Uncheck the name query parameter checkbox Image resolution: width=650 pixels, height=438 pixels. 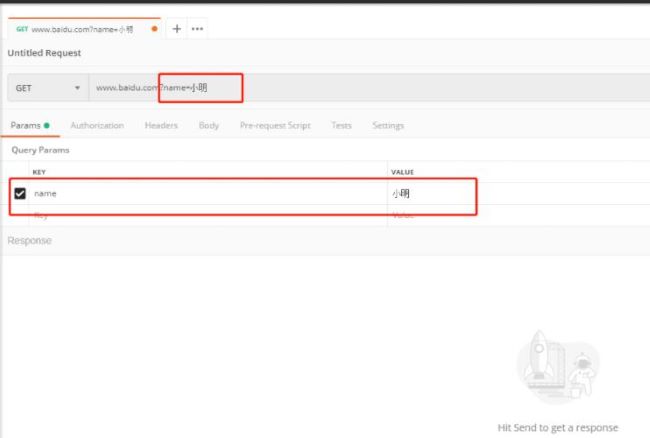20,193
